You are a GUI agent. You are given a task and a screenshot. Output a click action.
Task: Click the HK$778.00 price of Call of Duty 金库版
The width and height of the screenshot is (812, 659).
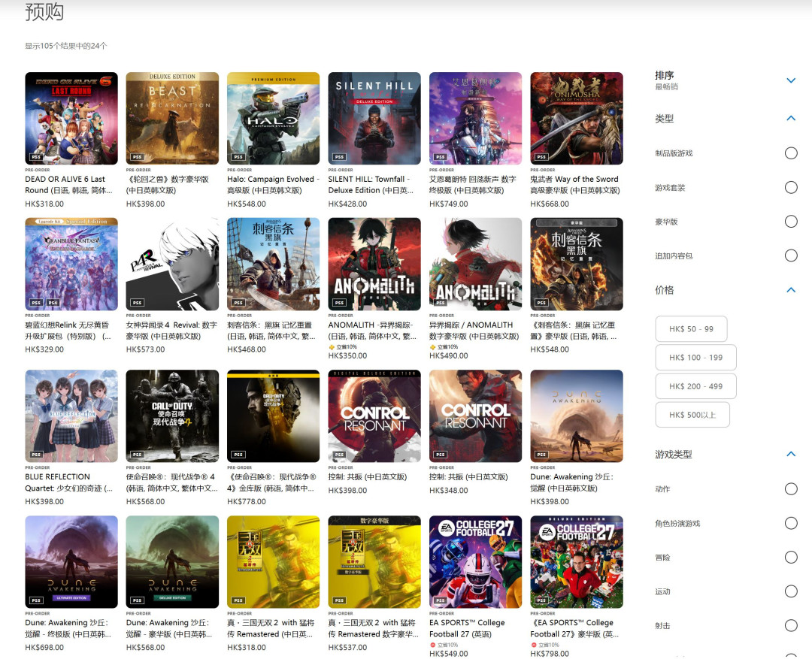point(247,502)
